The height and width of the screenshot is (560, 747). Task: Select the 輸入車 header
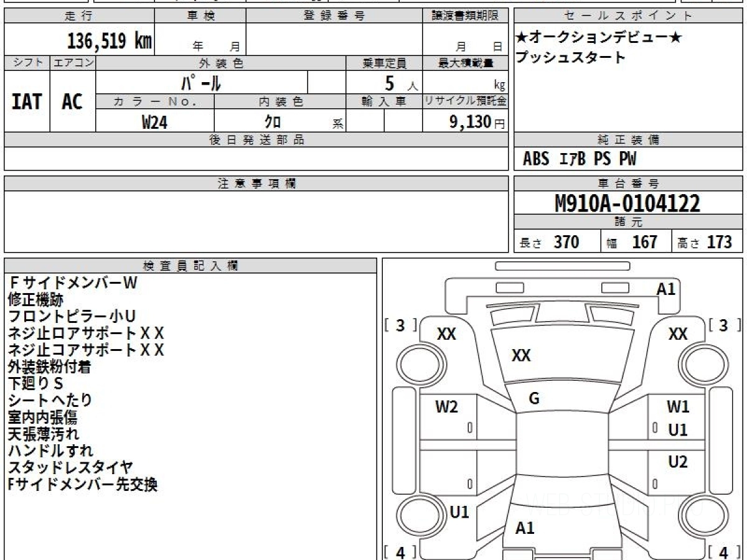[x=384, y=101]
